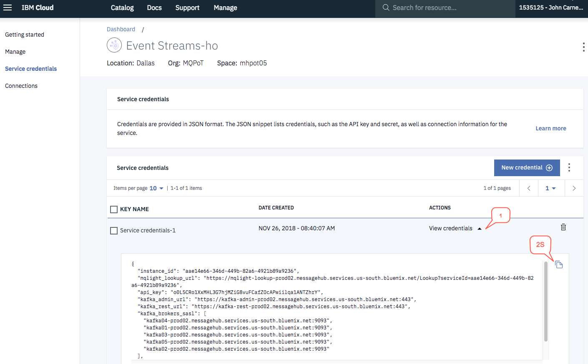This screenshot has height=364, width=588.
Task: Open items per page dropdown
Action: pyautogui.click(x=156, y=188)
